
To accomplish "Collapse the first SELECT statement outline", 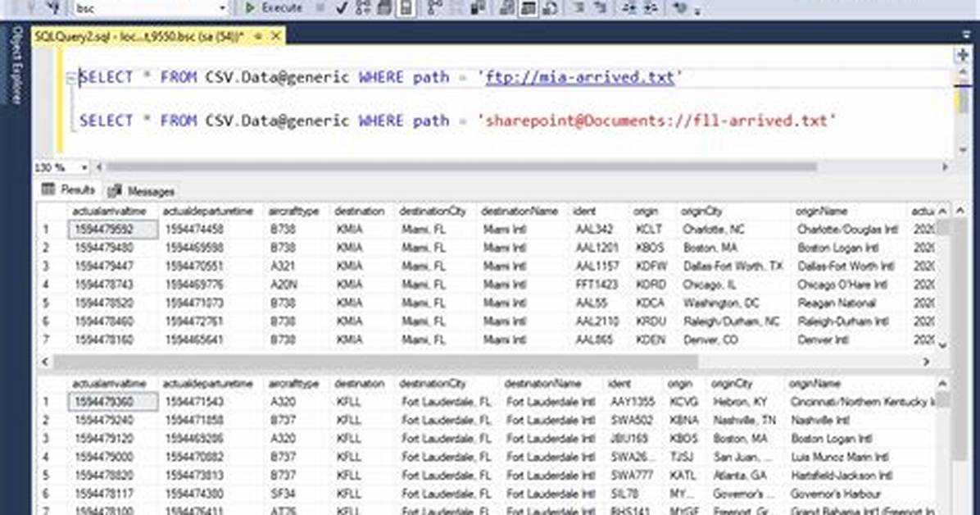I will click(x=70, y=78).
